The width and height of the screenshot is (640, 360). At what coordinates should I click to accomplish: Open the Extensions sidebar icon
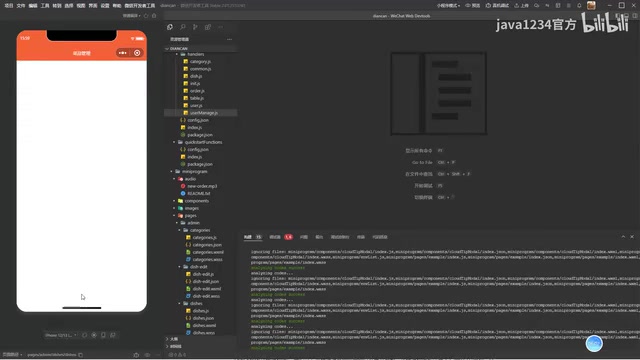pyautogui.click(x=208, y=27)
